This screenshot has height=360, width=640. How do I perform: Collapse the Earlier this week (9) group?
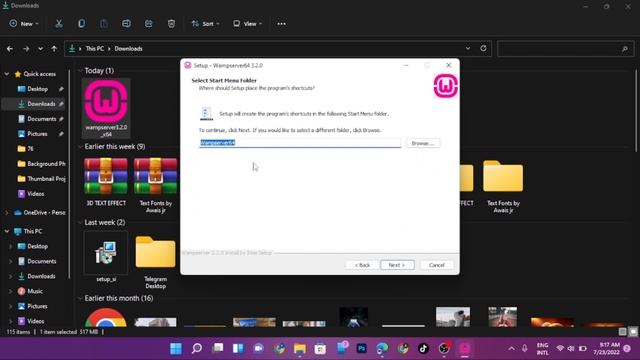point(80,147)
